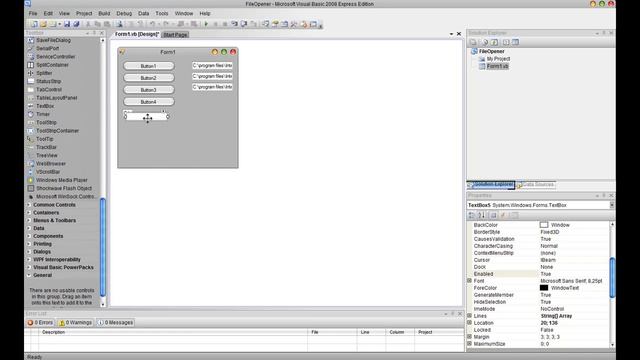Viewport: 640px width, 360px height.
Task: Select the Timer toolbox item
Action: (43, 114)
